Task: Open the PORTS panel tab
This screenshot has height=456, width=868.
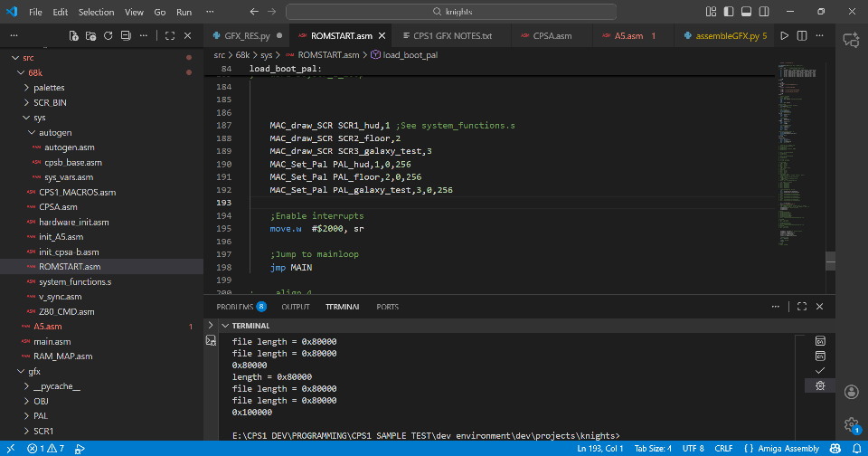Action: (388, 307)
